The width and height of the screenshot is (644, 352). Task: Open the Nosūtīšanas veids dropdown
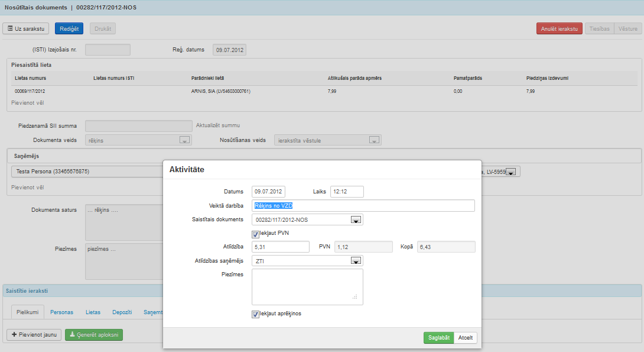tap(374, 140)
